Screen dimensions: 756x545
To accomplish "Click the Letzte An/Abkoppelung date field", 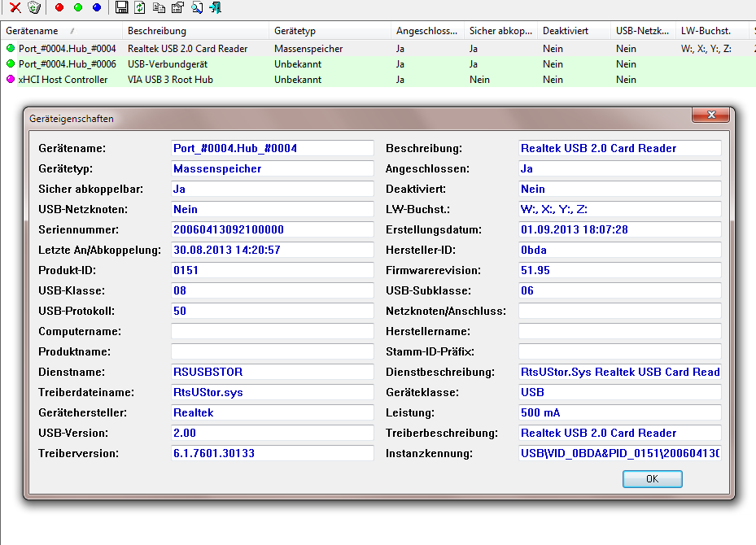I will (273, 250).
